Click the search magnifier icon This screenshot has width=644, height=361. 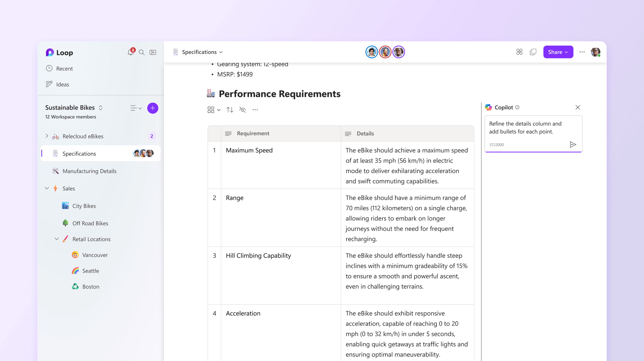142,52
